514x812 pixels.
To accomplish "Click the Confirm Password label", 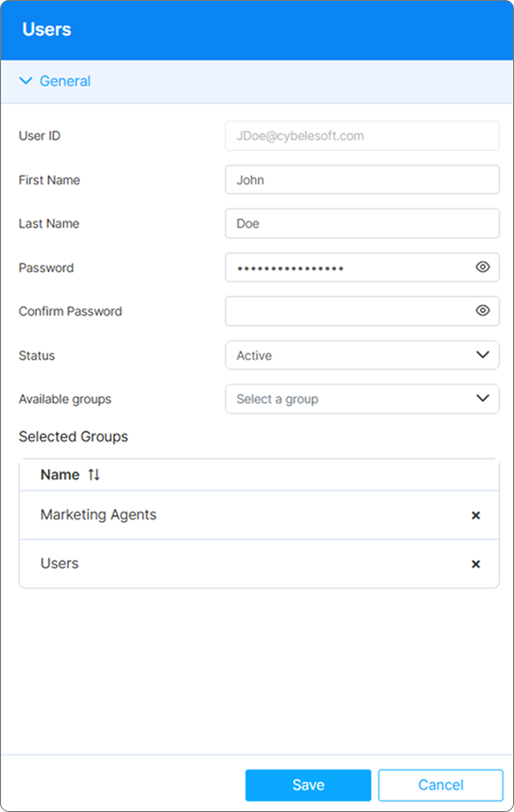I will tap(70, 311).
